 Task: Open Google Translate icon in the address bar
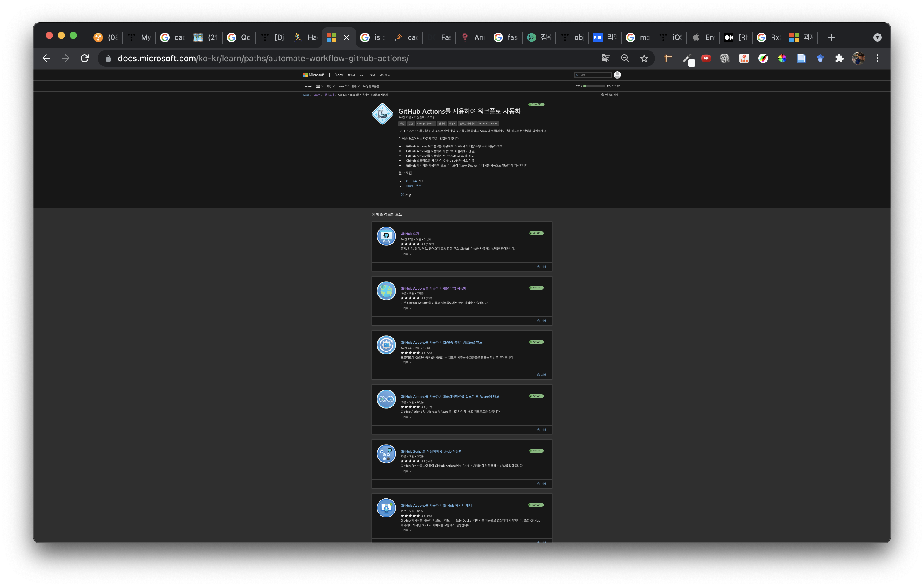[606, 58]
